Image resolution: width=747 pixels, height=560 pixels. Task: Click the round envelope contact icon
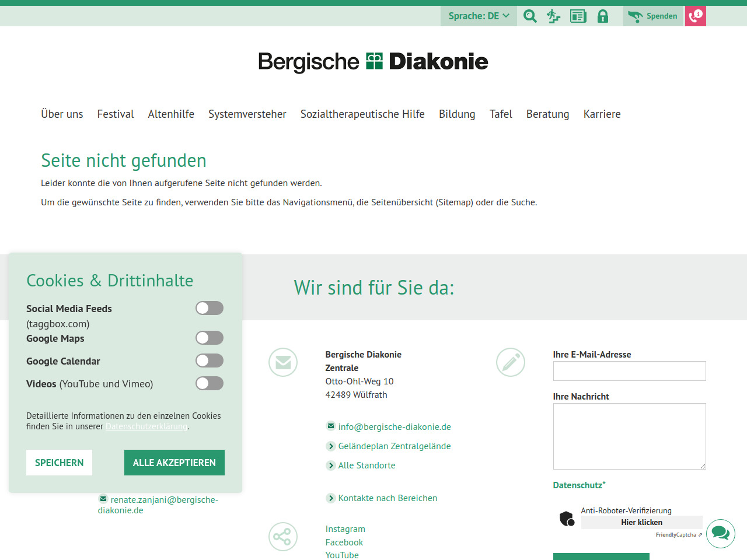283,362
